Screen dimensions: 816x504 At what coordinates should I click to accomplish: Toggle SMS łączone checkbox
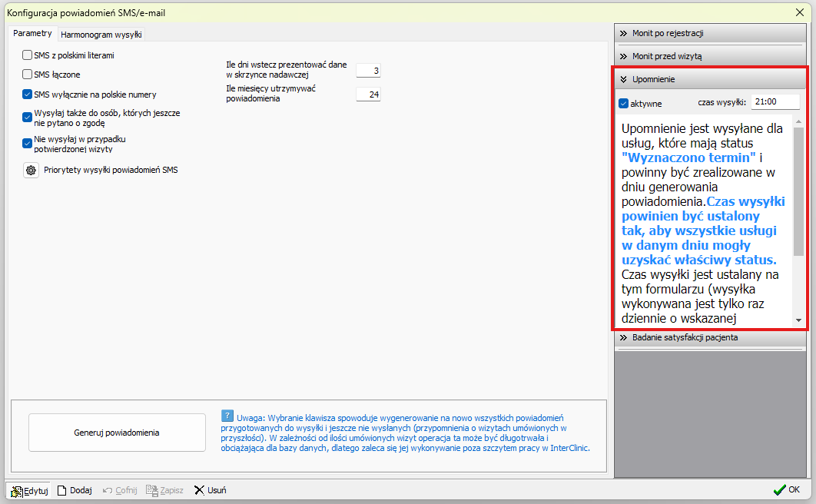click(x=28, y=75)
